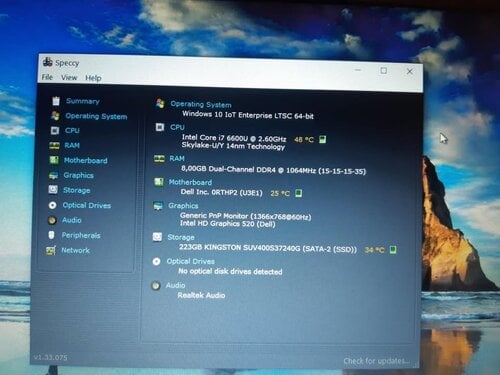
Task: Open the Help menu
Action: pos(93,78)
